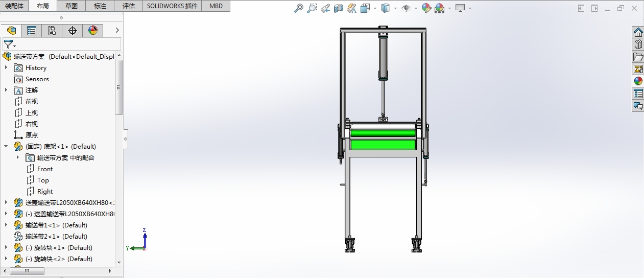The height and width of the screenshot is (278, 644).
Task: Expand the 输送带1<1> component
Action: tap(6, 225)
